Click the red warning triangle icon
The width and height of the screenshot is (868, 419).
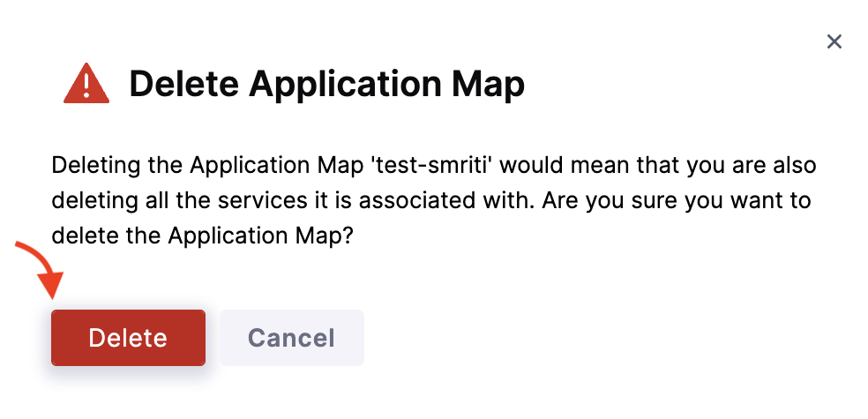86,85
